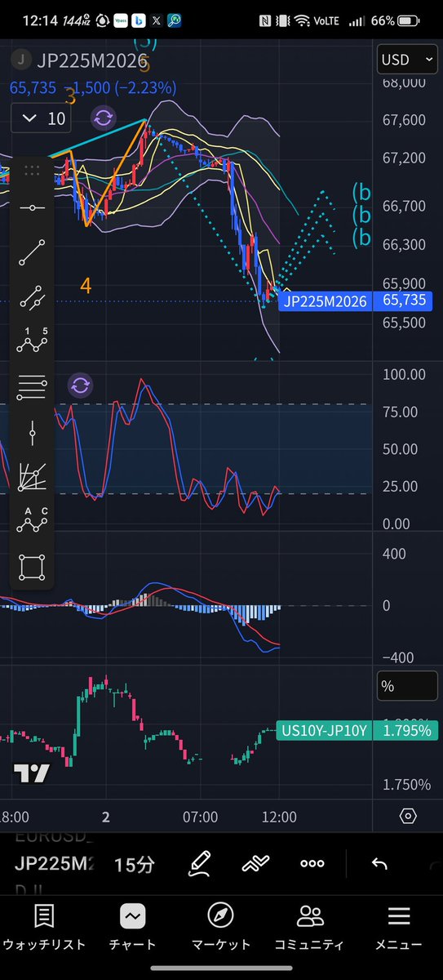Tap the blue 65,735 current price tag
Image resolution: width=443 pixels, height=980 pixels.
pyautogui.click(x=403, y=301)
